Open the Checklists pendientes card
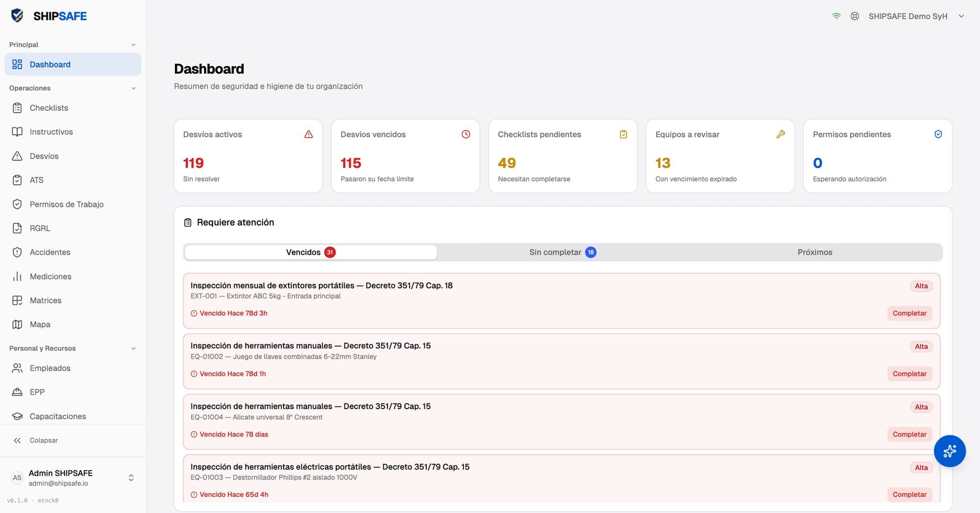Image resolution: width=980 pixels, height=513 pixels. point(563,156)
